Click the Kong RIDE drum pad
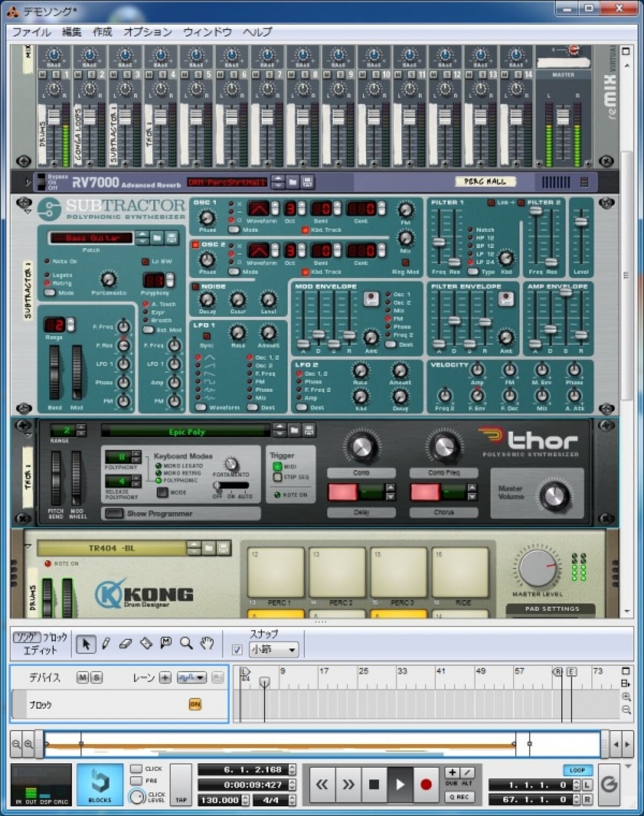 tap(460, 572)
